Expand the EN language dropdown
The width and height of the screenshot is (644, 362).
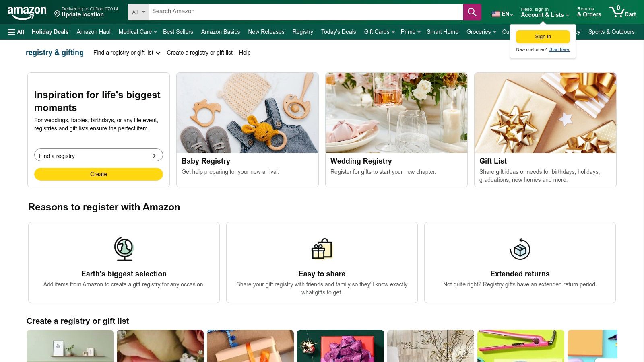[x=502, y=14]
